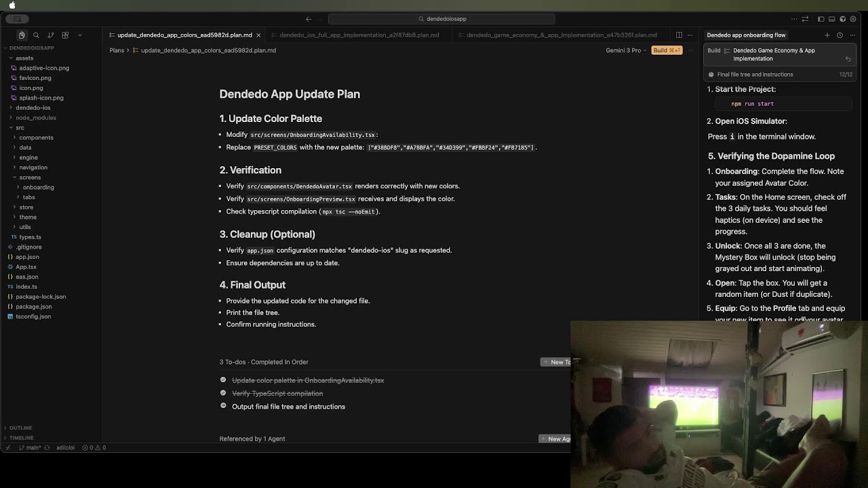
Task: Toggle Verify TypeScript compilation todo checkmark
Action: (x=223, y=393)
